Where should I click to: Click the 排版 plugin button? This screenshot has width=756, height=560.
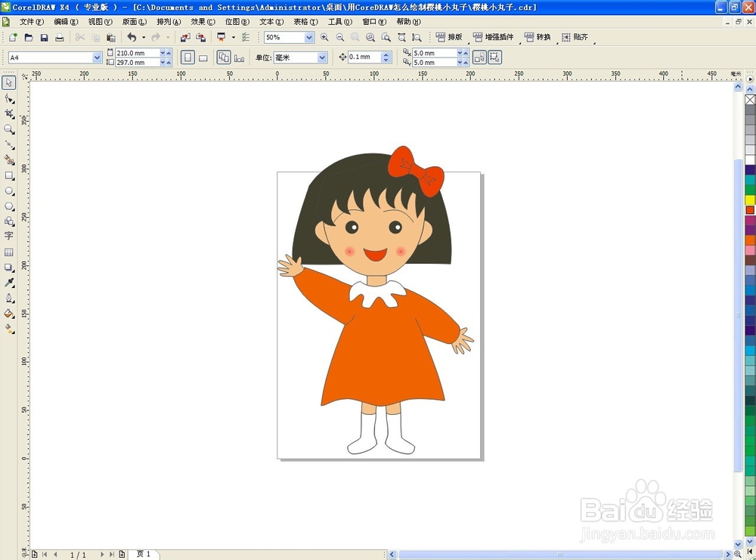[x=449, y=37]
